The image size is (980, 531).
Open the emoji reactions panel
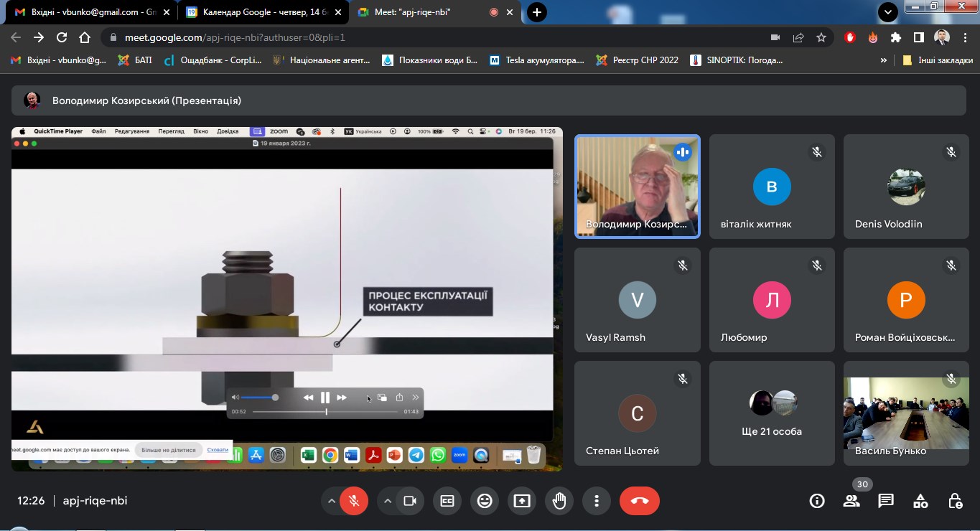(x=485, y=501)
